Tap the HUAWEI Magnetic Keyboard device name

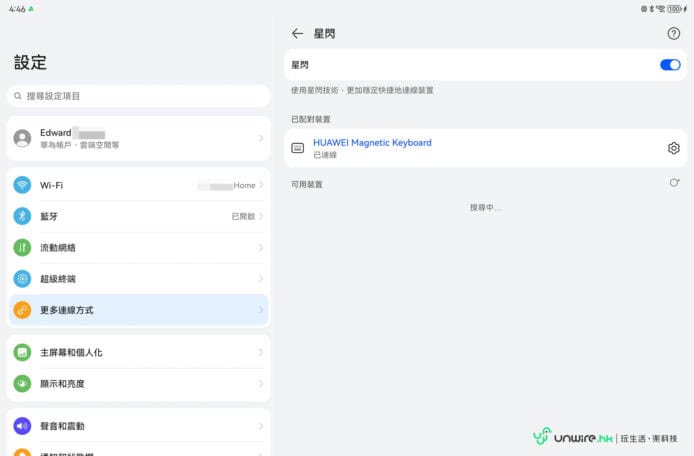[x=372, y=143]
